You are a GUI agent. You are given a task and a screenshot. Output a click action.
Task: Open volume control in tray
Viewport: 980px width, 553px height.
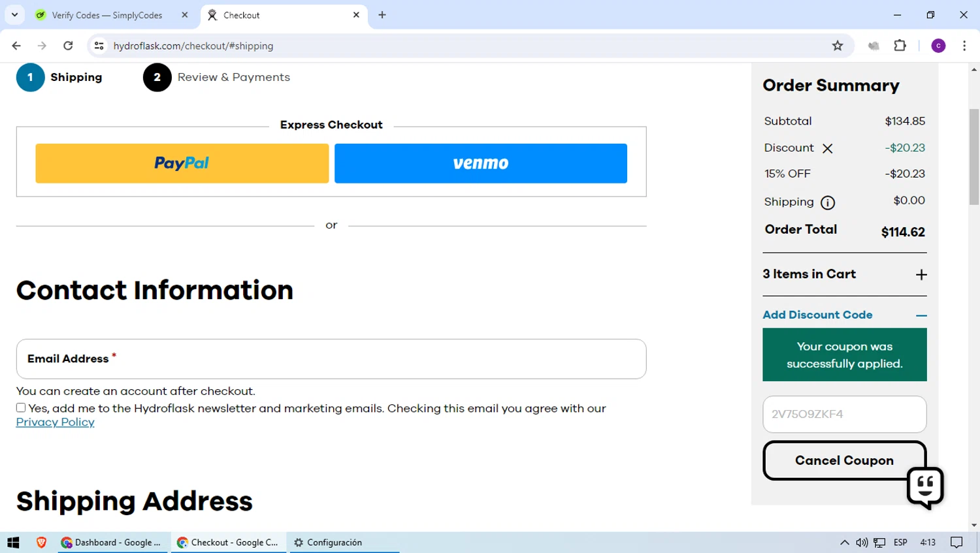pyautogui.click(x=862, y=543)
